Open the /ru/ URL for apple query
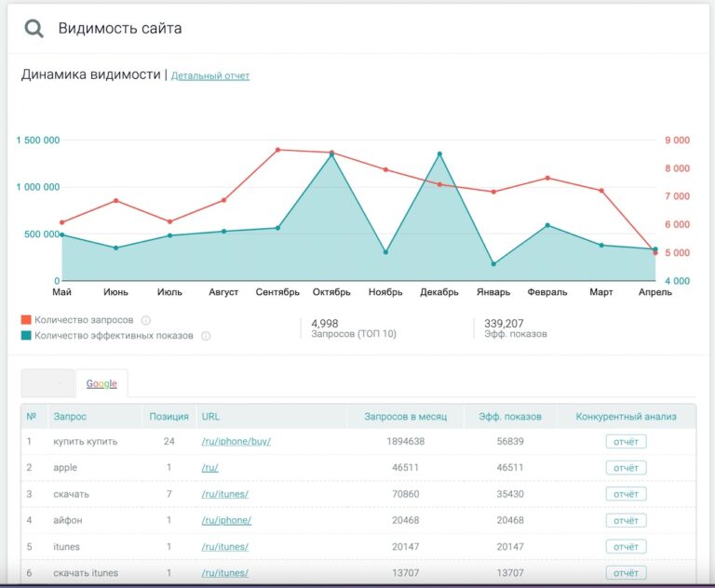The height and width of the screenshot is (588, 715). (209, 468)
